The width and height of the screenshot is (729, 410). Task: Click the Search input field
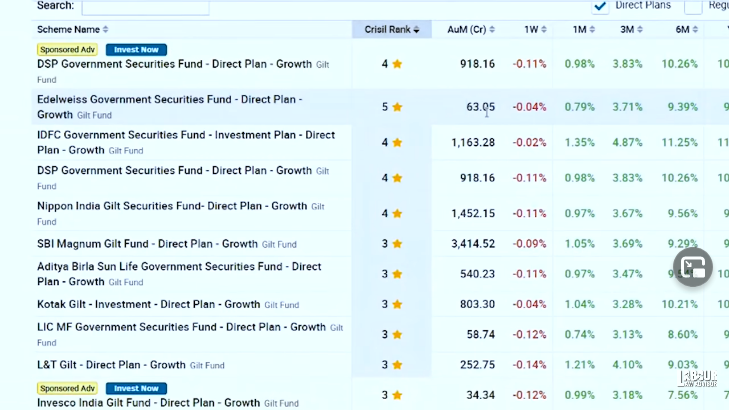point(146,7)
